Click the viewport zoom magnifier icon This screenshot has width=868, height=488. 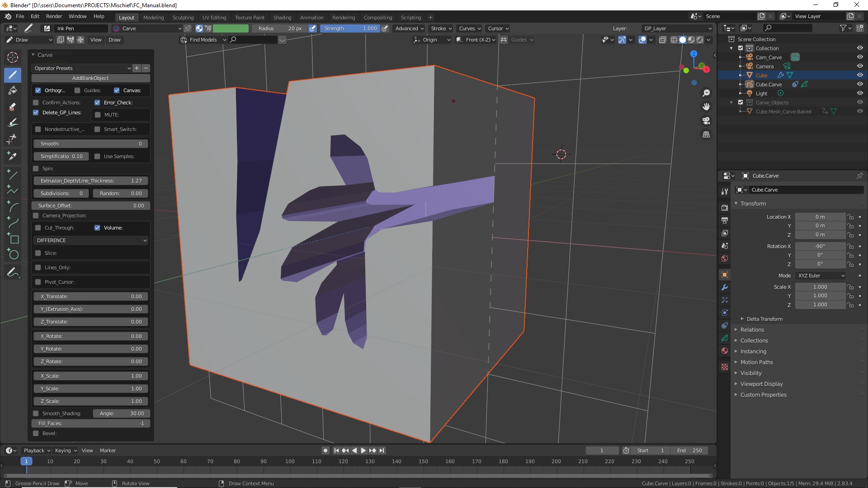706,93
